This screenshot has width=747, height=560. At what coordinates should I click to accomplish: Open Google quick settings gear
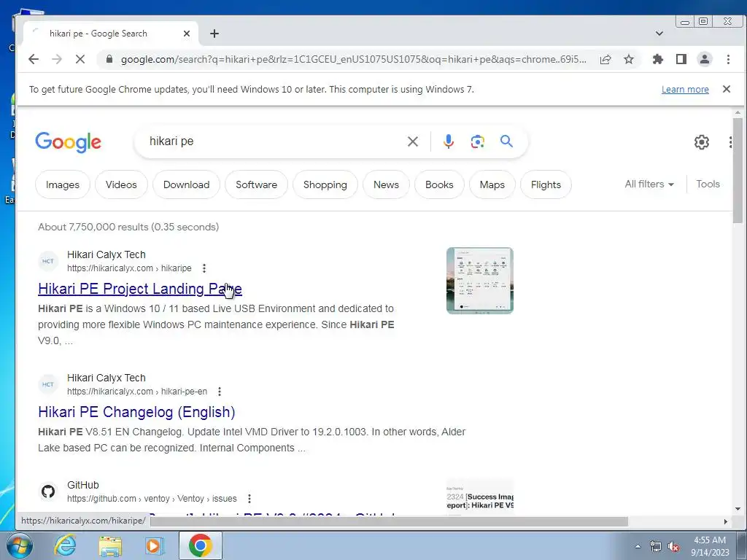(x=701, y=142)
